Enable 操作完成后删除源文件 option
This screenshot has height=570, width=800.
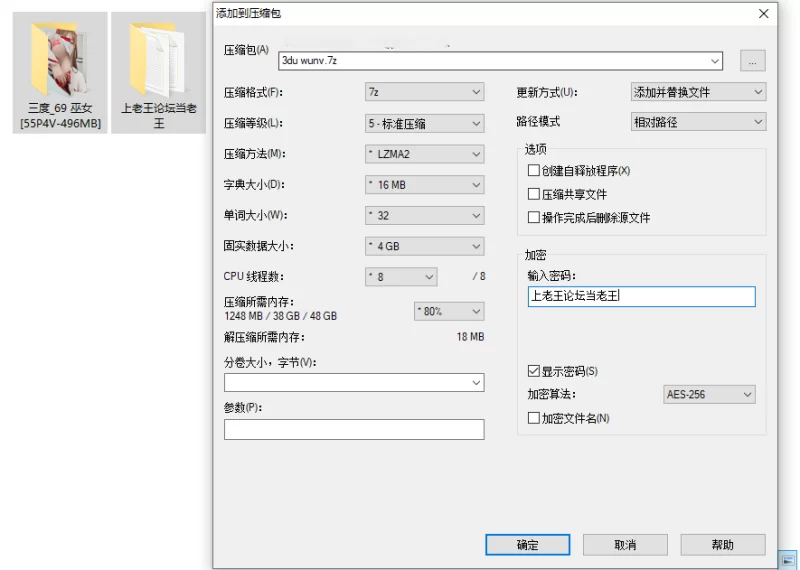[x=534, y=217]
